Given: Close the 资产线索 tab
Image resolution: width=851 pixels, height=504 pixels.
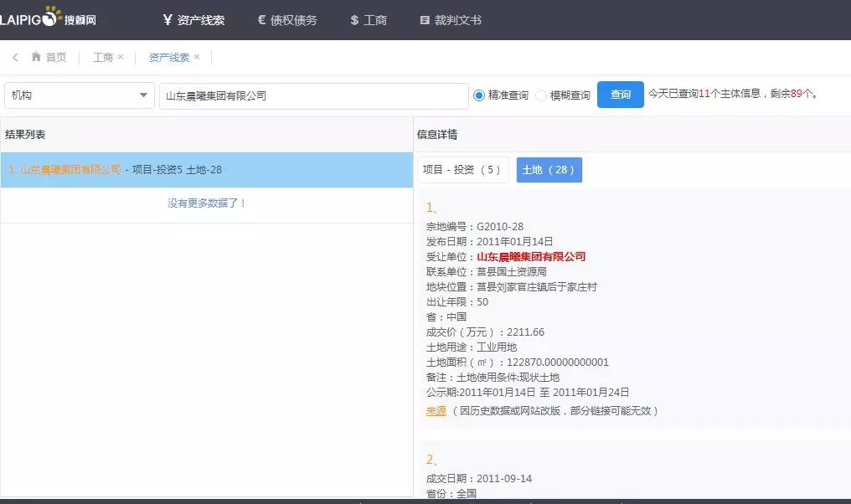Looking at the screenshot, I should [x=197, y=56].
